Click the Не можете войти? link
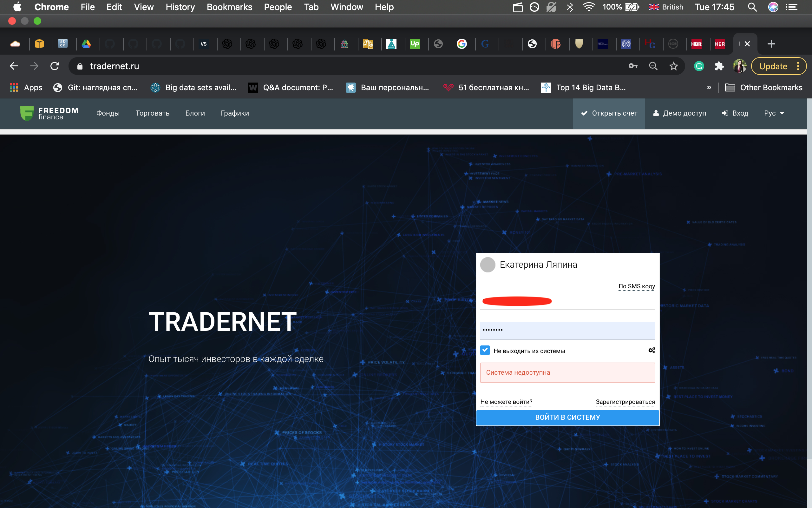812x508 pixels. pos(506,402)
